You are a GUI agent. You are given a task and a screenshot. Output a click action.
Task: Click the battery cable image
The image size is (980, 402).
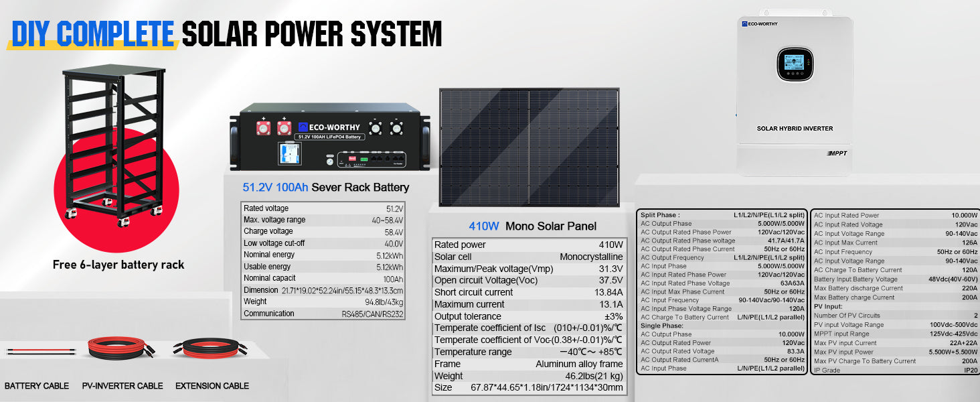pyautogui.click(x=35, y=351)
